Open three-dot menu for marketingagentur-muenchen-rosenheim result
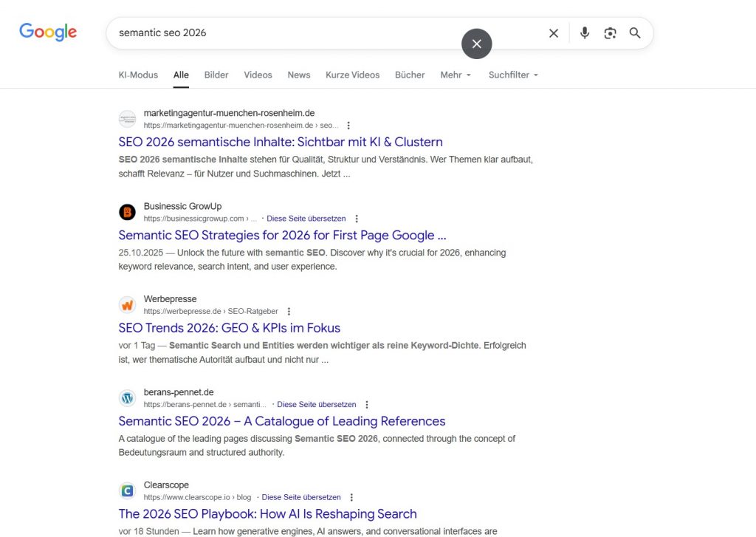The height and width of the screenshot is (537, 756). coord(349,126)
